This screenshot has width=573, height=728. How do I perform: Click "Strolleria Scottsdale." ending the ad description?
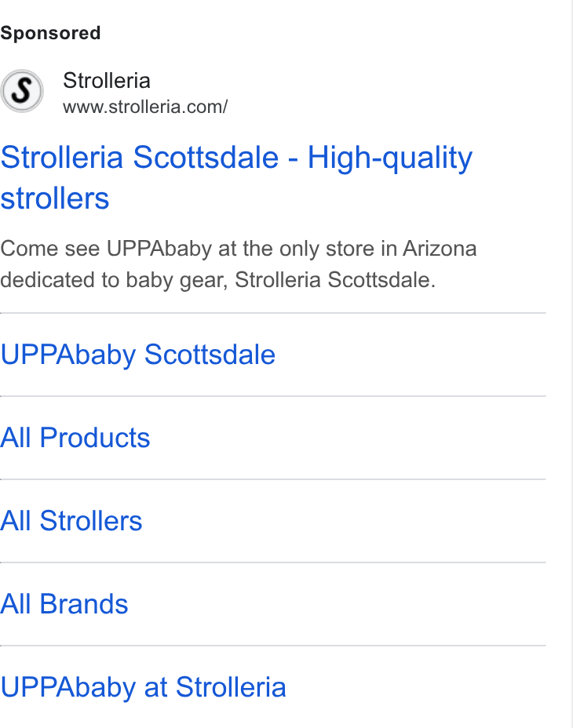pos(335,280)
